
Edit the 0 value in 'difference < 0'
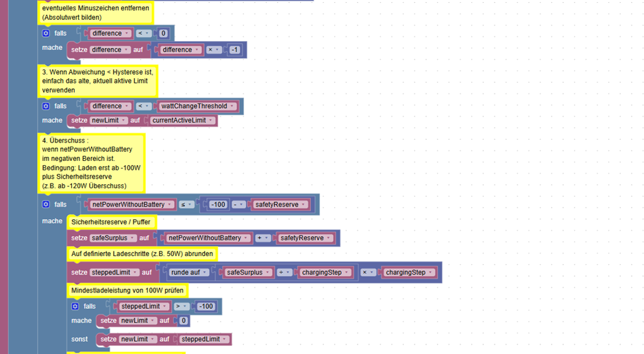(x=163, y=34)
